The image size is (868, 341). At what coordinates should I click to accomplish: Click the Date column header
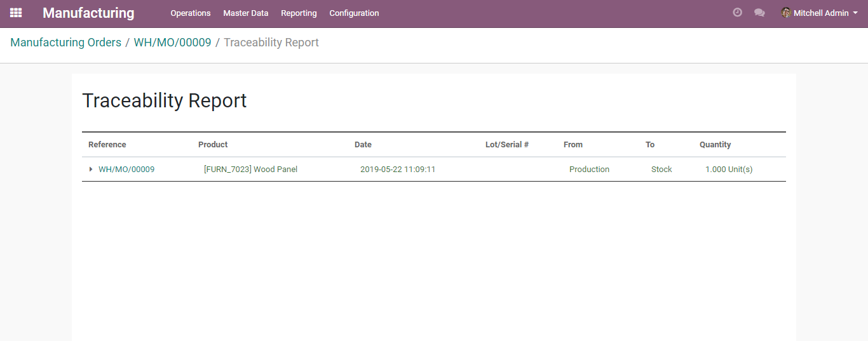point(363,145)
